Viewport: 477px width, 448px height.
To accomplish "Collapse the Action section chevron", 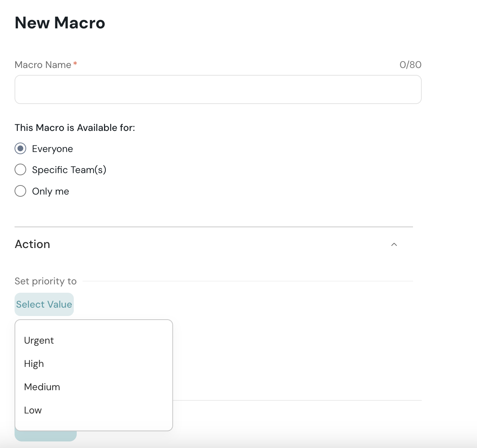I will 394,244.
